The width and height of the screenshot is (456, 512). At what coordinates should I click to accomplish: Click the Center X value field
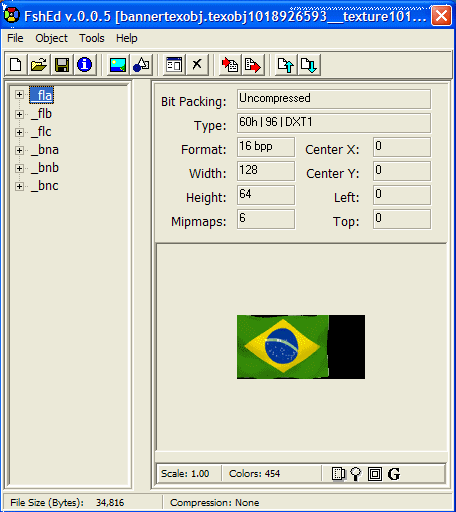coord(402,147)
